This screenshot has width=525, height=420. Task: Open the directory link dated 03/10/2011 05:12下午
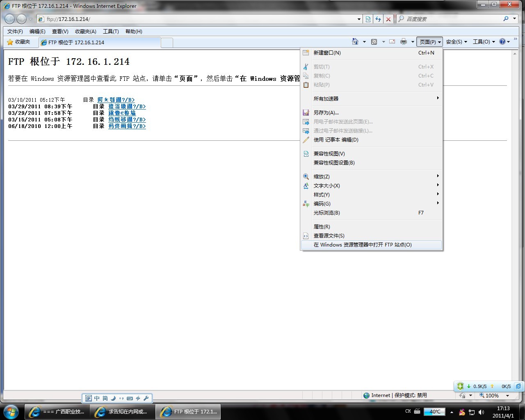[x=116, y=100]
